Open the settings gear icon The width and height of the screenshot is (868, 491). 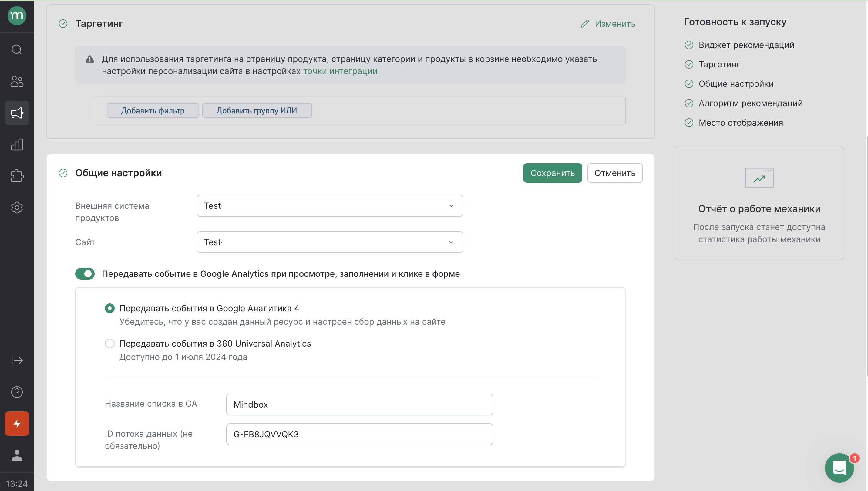click(x=17, y=207)
